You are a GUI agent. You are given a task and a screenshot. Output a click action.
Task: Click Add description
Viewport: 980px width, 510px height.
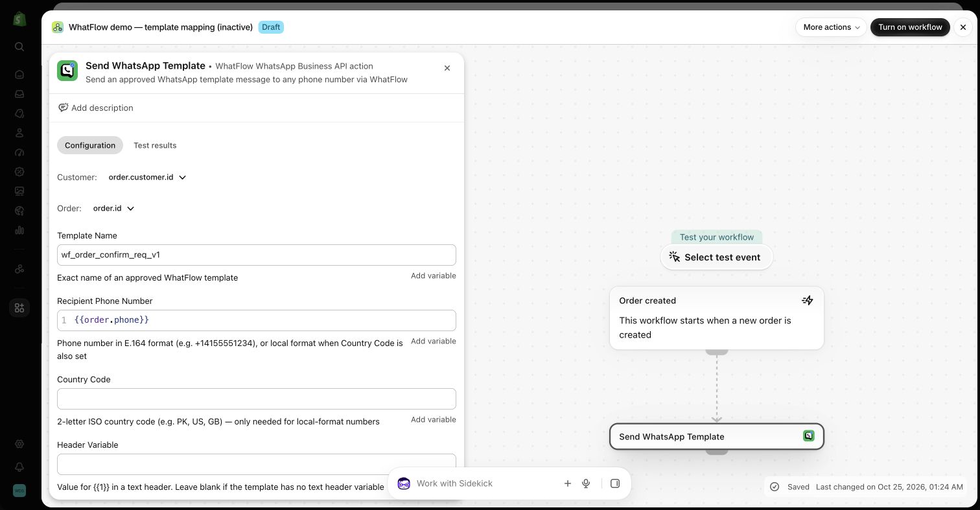pos(95,108)
